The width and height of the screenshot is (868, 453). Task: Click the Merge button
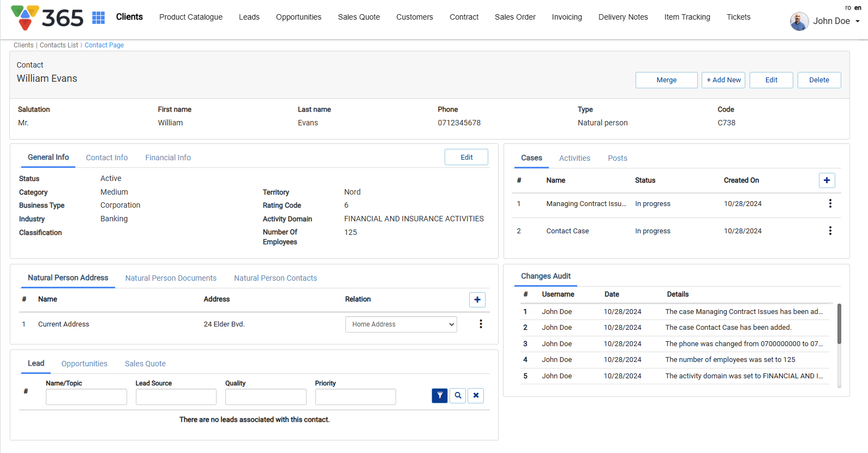point(666,80)
